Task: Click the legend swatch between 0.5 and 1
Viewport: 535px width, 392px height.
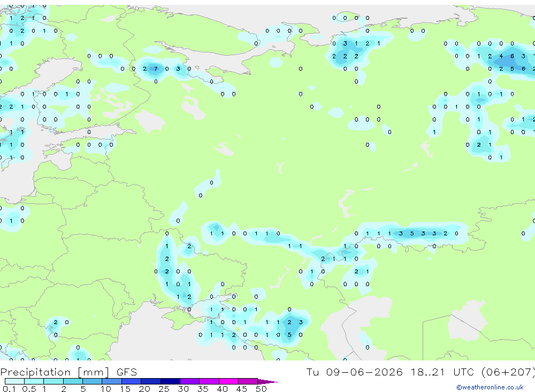Action: [34, 381]
